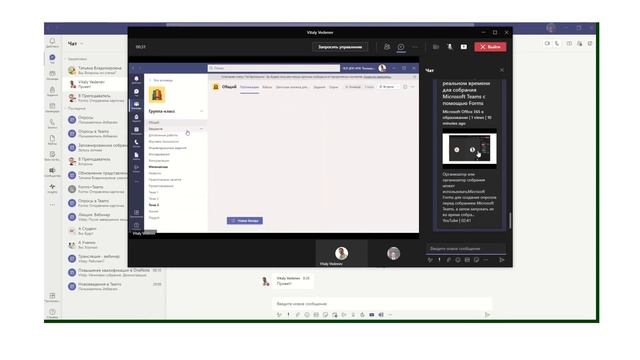
Task: Send message arrow in meeting chat panel
Action: [502, 260]
